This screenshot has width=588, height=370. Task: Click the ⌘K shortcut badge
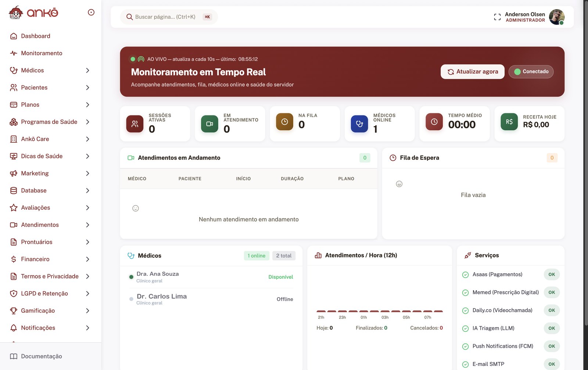pyautogui.click(x=207, y=17)
